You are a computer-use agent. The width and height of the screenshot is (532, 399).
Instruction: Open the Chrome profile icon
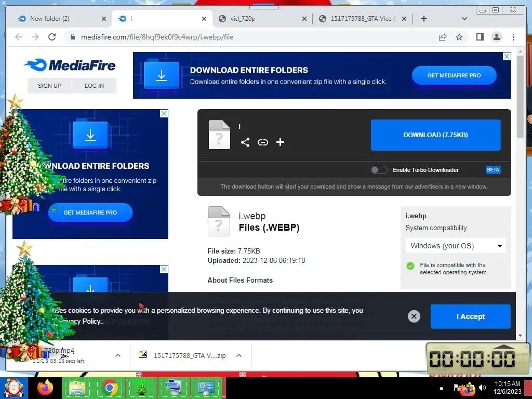[496, 37]
